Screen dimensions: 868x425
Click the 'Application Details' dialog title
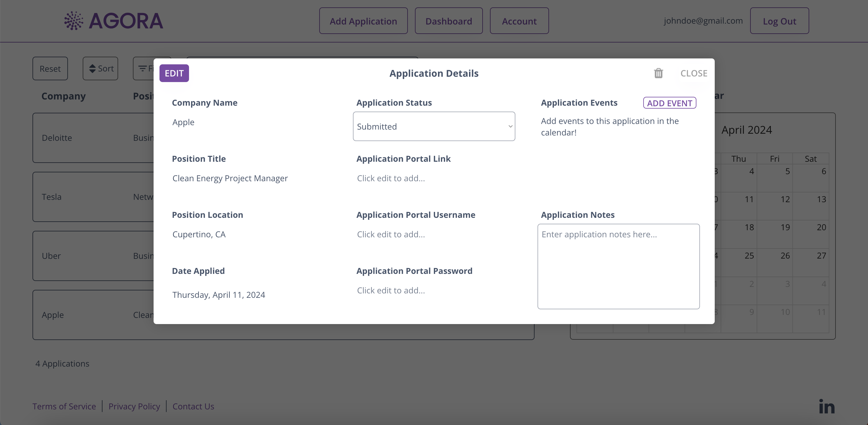point(434,73)
